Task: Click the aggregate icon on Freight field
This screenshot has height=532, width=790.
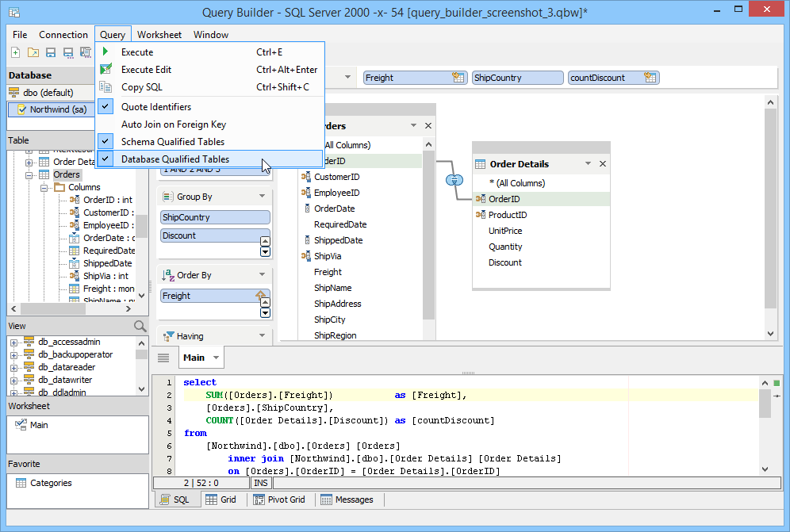Action: [458, 78]
